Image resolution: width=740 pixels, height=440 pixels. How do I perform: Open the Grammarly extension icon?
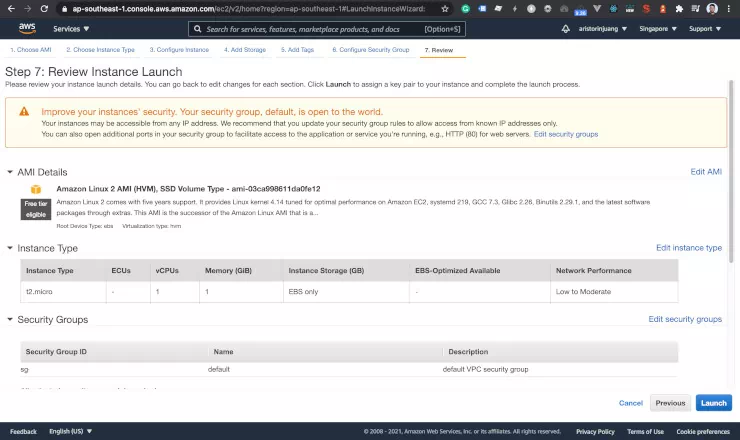465,8
